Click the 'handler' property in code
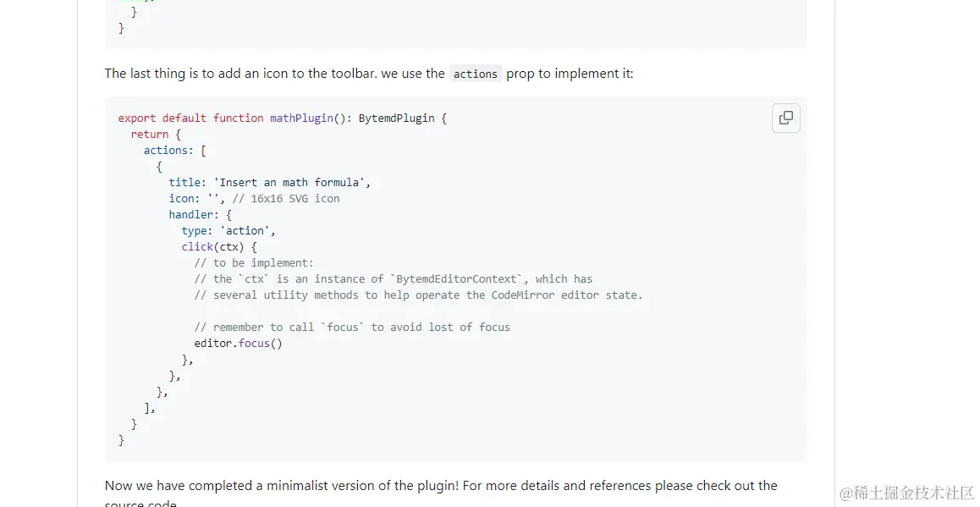 (190, 215)
